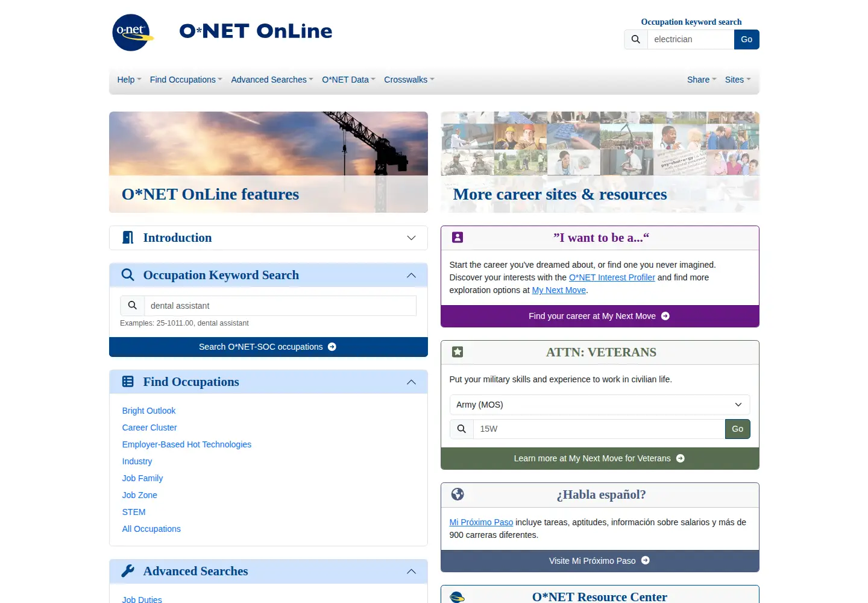Click Find your career at My Next Move
This screenshot has height=603, width=868.
[x=600, y=316]
